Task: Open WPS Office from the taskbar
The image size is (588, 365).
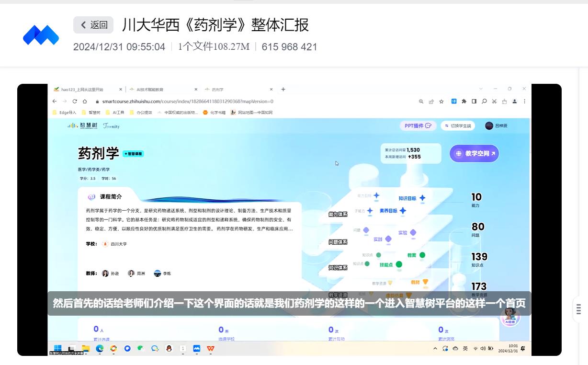Action: coord(211,348)
